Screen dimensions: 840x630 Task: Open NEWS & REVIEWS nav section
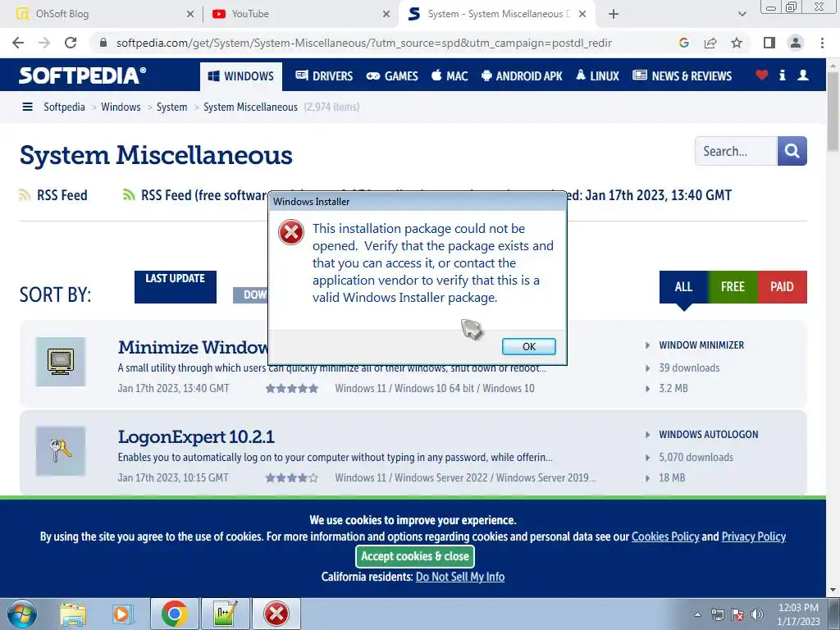coord(682,76)
